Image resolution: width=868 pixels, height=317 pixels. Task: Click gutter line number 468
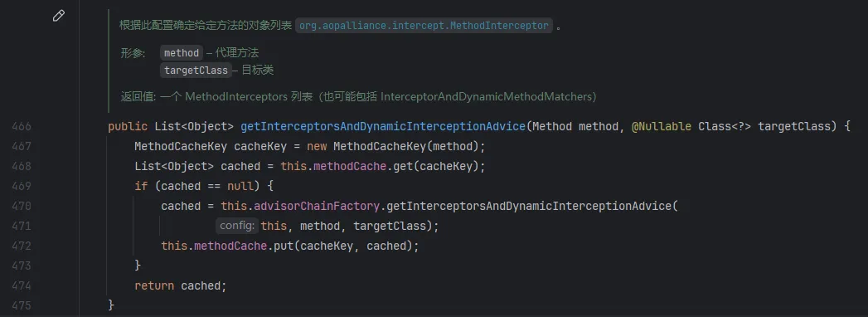tap(21, 166)
